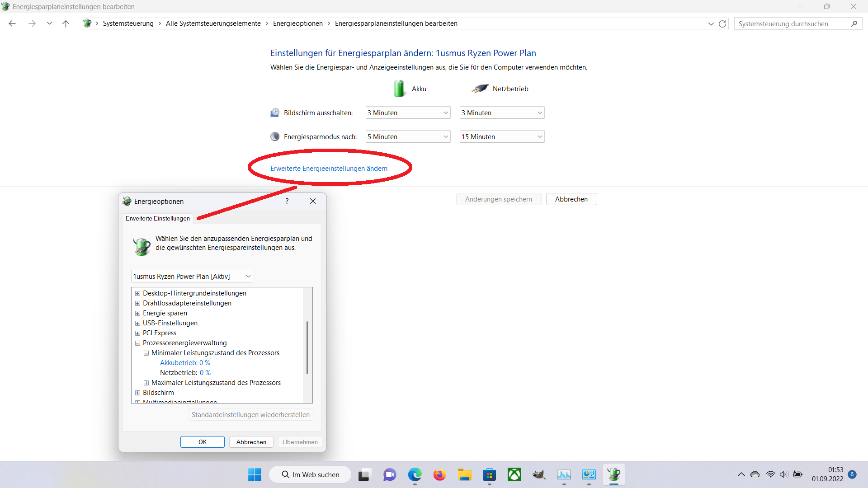
Task: Collapse Prozessorenergieverwaltung tree node
Action: pyautogui.click(x=138, y=343)
